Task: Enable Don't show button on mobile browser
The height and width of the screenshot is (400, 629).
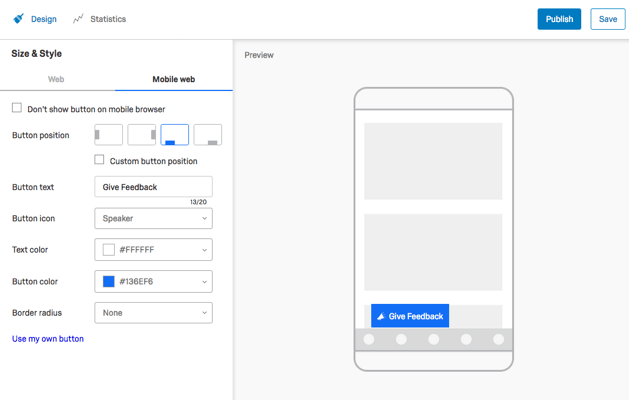Action: pyautogui.click(x=17, y=108)
